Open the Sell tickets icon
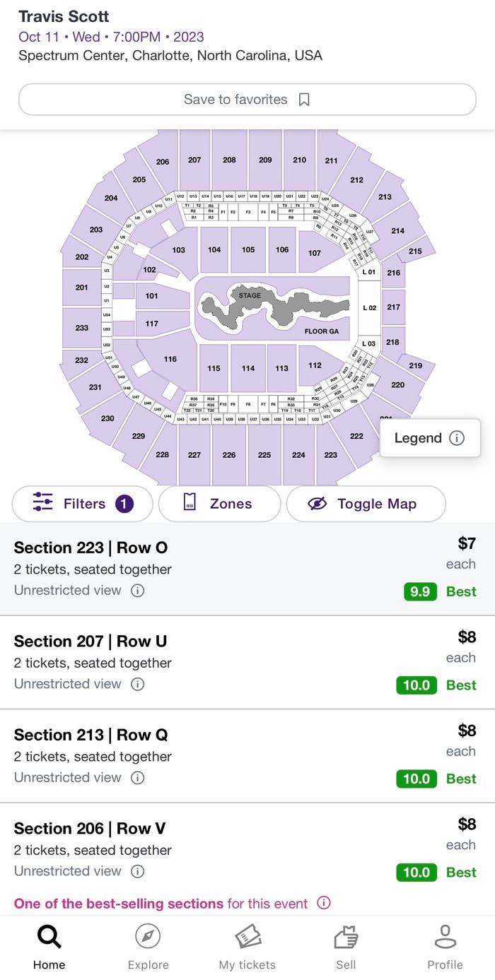Screen dimensions: 495x980 [x=346, y=938]
